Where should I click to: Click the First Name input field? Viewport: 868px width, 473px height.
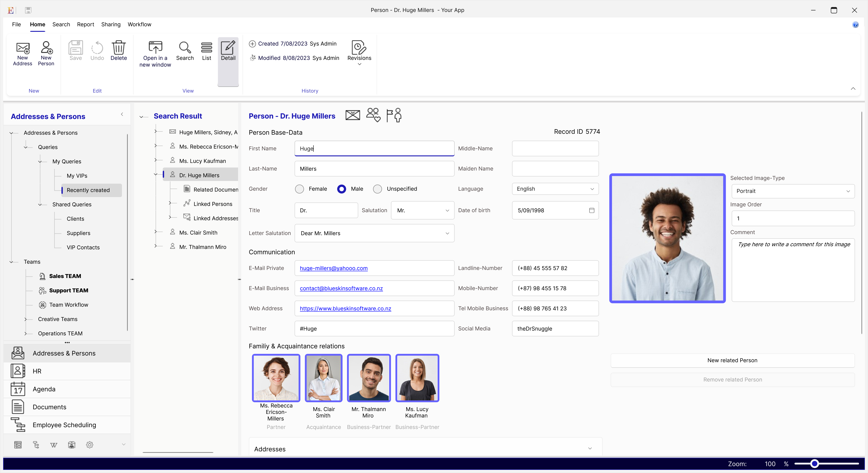(374, 148)
